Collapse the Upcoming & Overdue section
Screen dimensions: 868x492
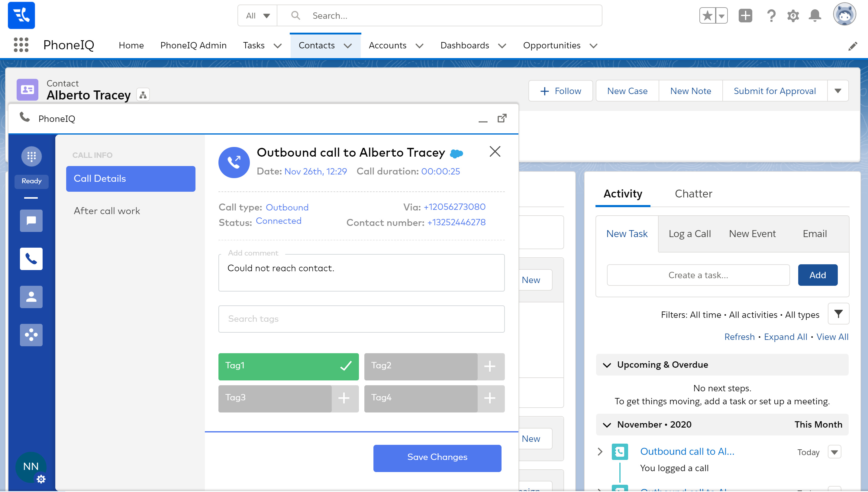click(607, 365)
